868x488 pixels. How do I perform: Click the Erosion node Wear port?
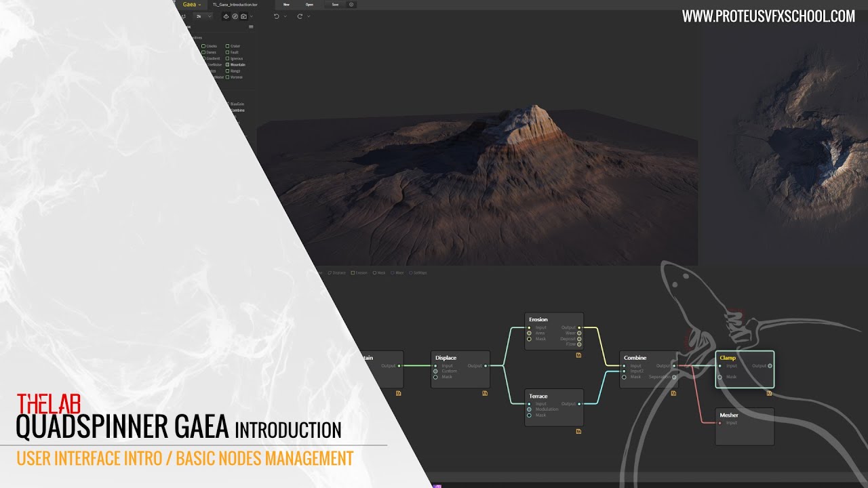(579, 333)
